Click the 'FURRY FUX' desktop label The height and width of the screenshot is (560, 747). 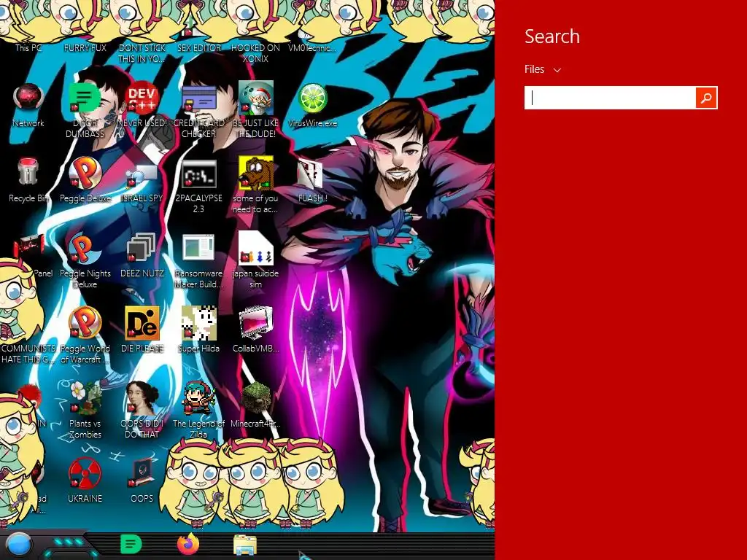click(85, 48)
